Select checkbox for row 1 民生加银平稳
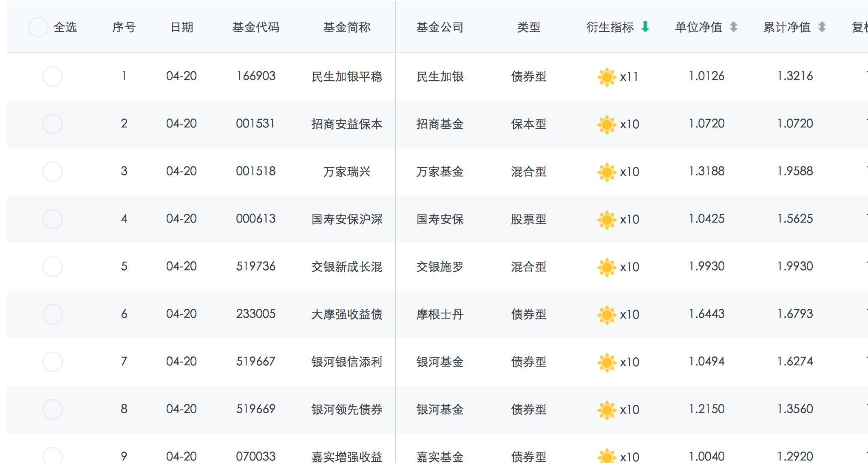The image size is (868, 463). coord(53,76)
